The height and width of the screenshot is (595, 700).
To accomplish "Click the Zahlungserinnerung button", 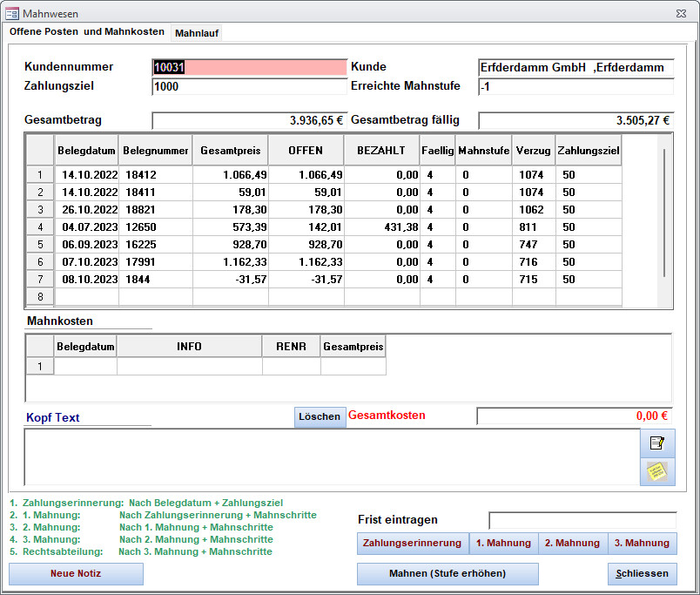I will (412, 543).
